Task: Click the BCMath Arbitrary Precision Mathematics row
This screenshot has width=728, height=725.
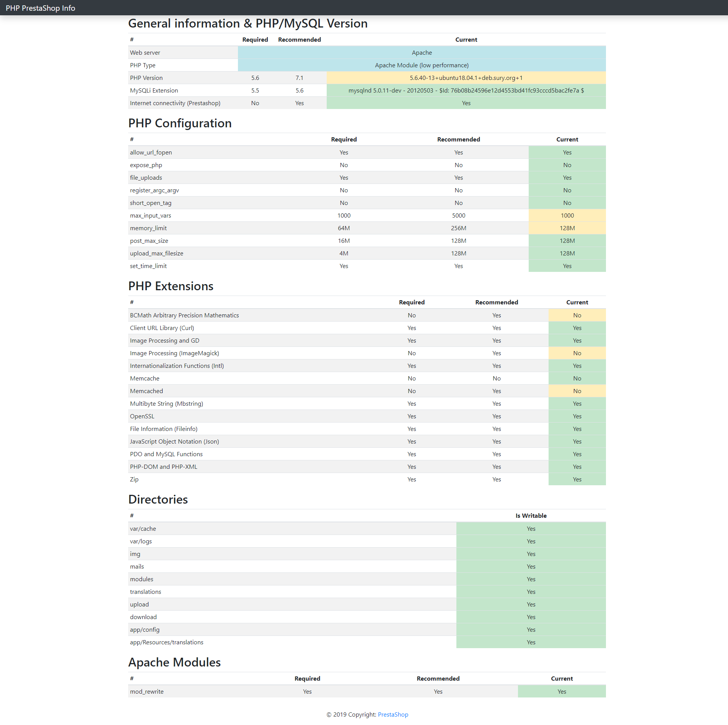Action: tap(184, 315)
